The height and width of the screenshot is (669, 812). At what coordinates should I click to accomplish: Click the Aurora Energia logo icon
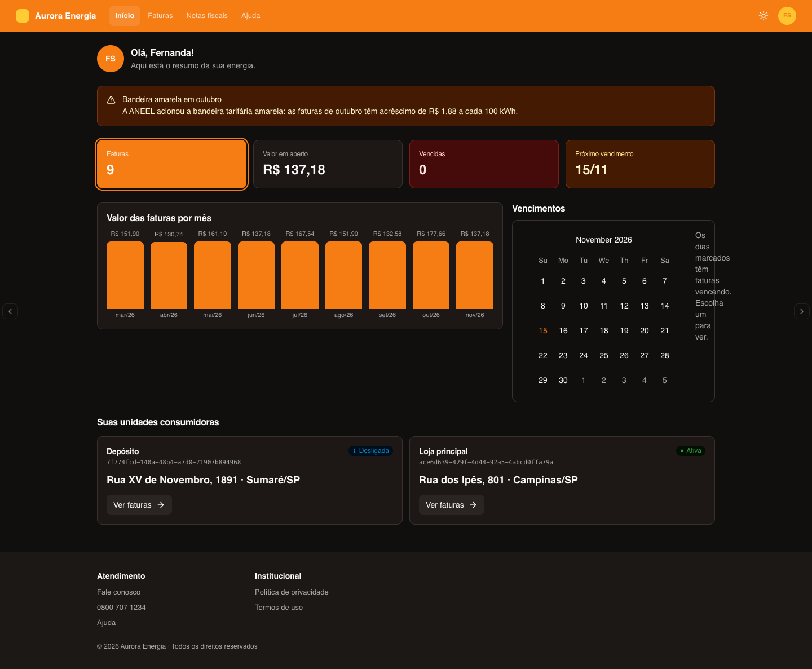23,16
